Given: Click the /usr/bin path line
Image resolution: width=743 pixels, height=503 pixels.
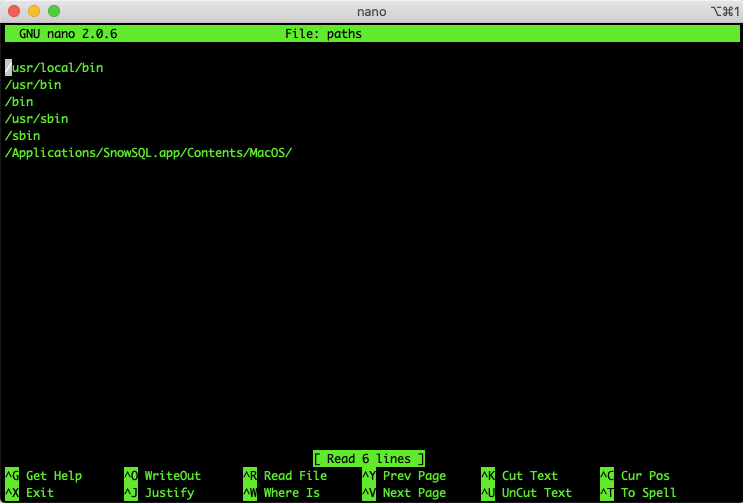Looking at the screenshot, I should tap(34, 85).
